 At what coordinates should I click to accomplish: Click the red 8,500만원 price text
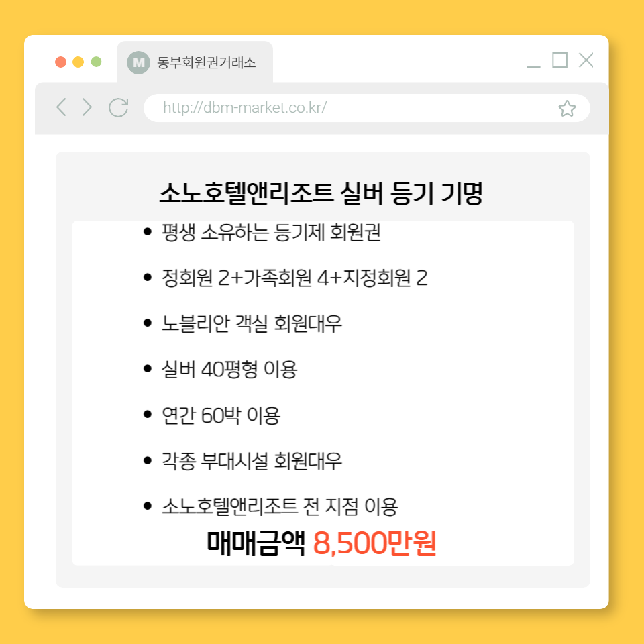pyautogui.click(x=374, y=543)
